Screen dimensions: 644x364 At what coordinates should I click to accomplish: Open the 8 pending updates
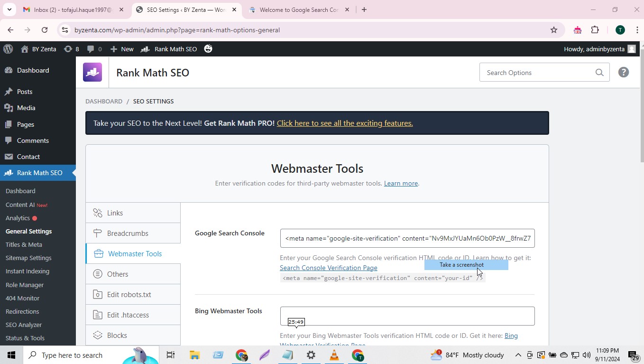pyautogui.click(x=71, y=49)
